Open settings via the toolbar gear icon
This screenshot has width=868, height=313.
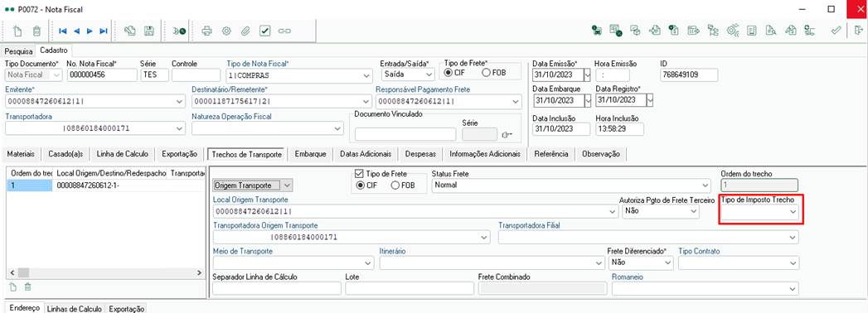click(226, 31)
